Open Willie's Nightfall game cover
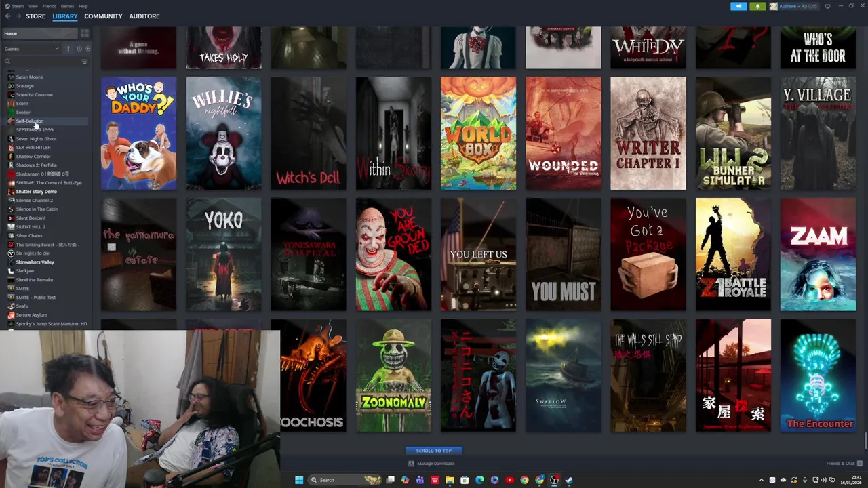The image size is (868, 488). point(223,134)
